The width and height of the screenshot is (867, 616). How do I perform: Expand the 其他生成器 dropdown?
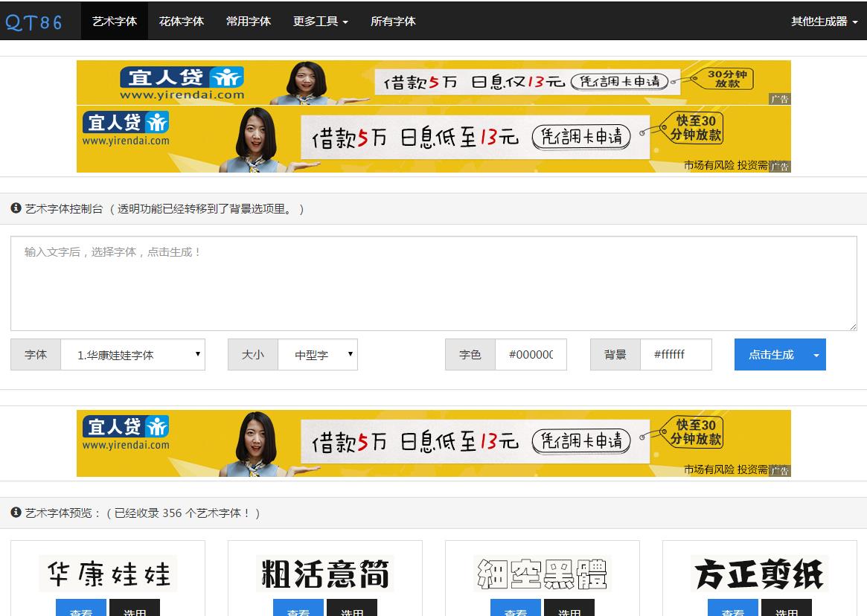pyautogui.click(x=824, y=21)
